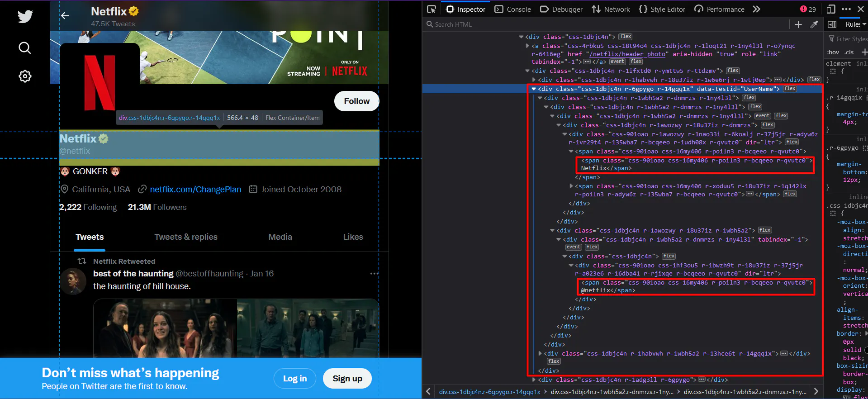This screenshot has width=868, height=399.
Task: Click the Log in button
Action: pyautogui.click(x=295, y=379)
